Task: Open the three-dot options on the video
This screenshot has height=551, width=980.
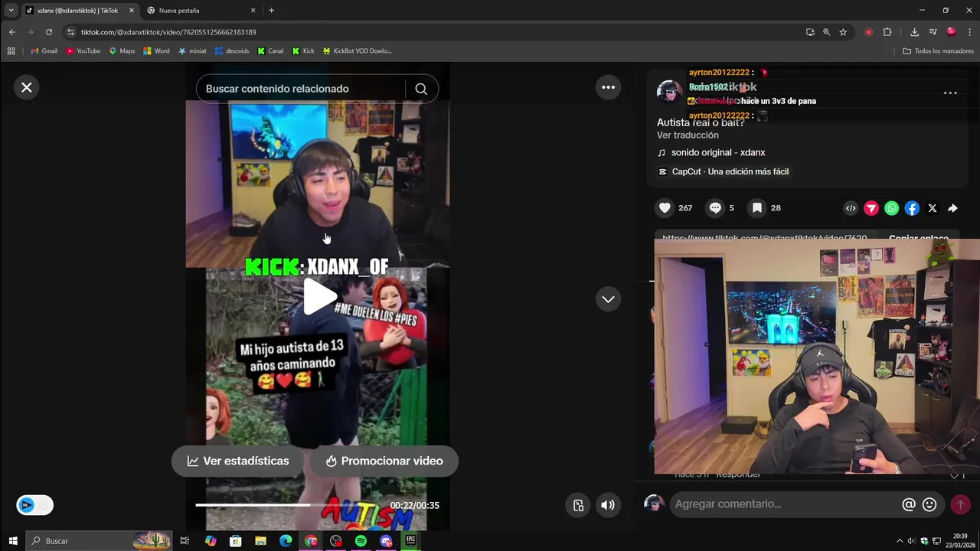Action: 608,87
